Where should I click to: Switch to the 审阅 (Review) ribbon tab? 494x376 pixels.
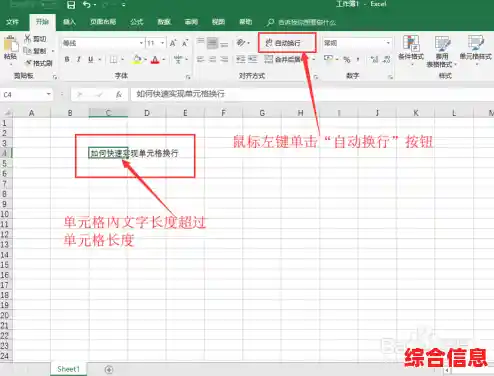pyautogui.click(x=191, y=22)
